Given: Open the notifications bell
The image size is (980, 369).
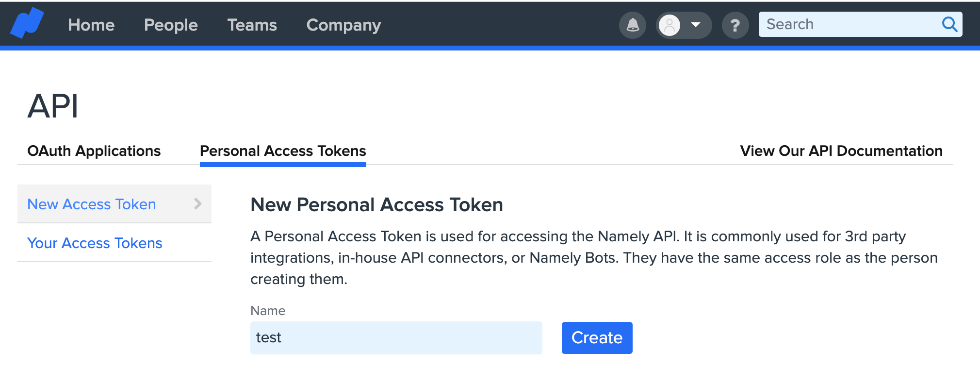Looking at the screenshot, I should (x=633, y=25).
